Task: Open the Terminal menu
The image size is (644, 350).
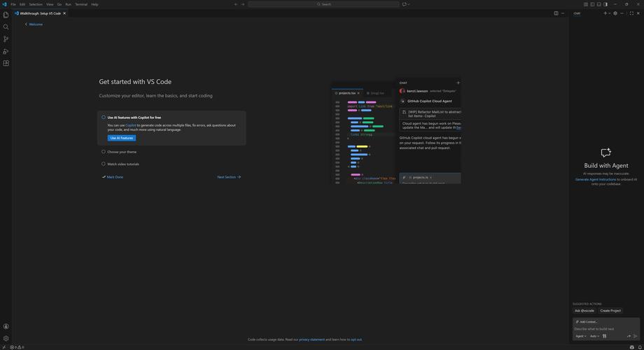Action: pos(81,4)
